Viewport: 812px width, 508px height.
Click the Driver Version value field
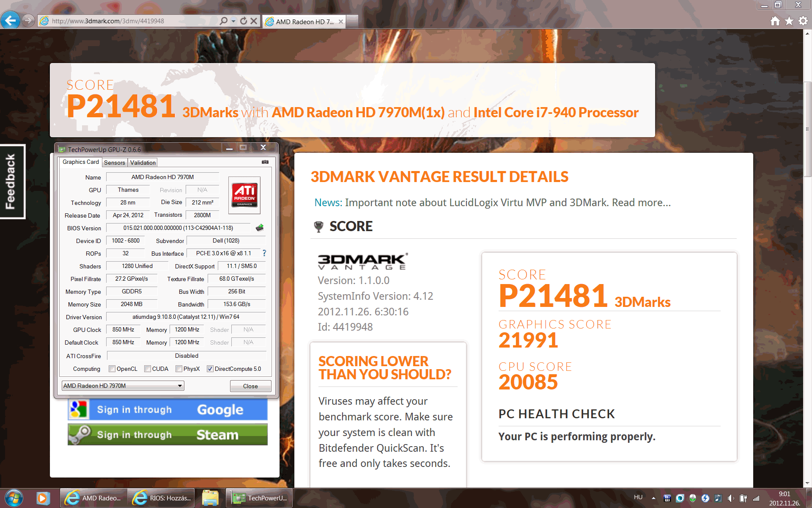(x=186, y=317)
